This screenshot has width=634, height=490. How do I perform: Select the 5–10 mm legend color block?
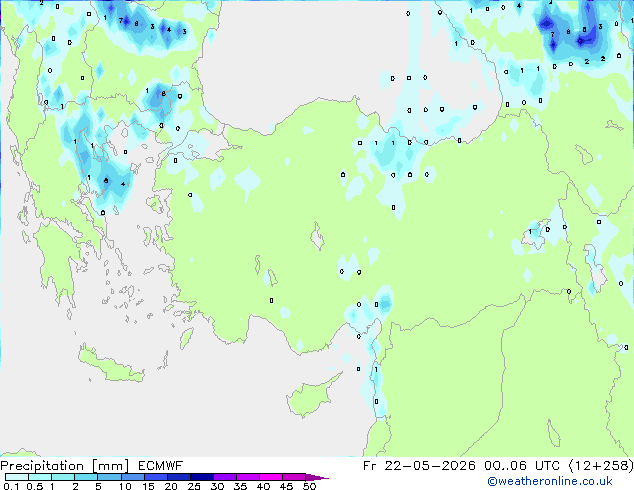click(109, 477)
